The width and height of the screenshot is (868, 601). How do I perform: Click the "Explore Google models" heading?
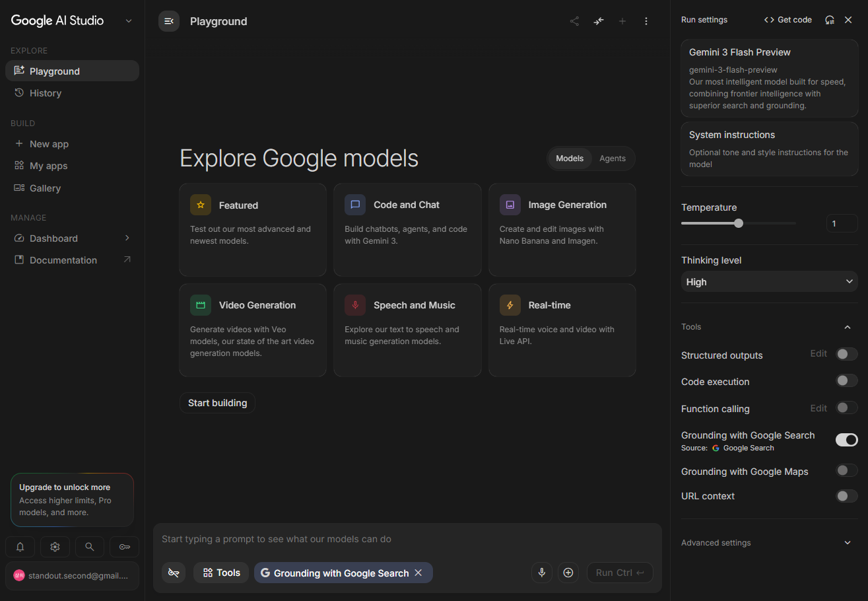pos(299,159)
